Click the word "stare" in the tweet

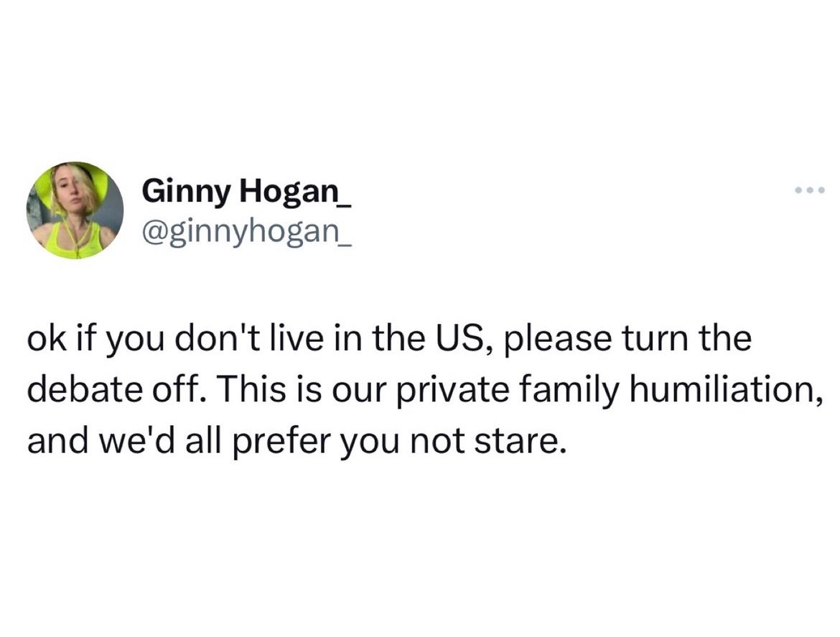point(519,442)
